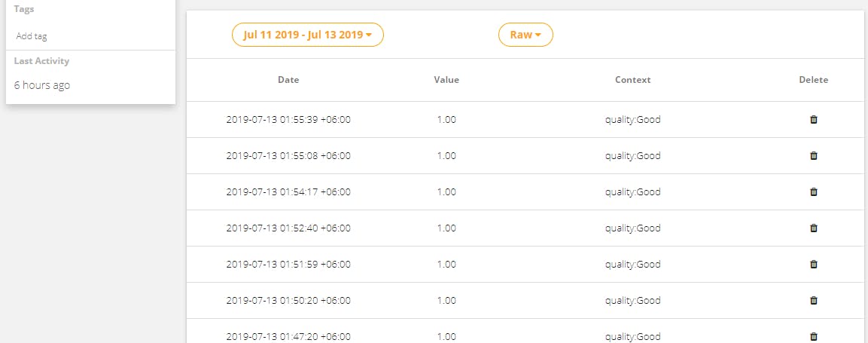868x343 pixels.
Task: Delete the 01:50:20 entry
Action: coord(813,300)
